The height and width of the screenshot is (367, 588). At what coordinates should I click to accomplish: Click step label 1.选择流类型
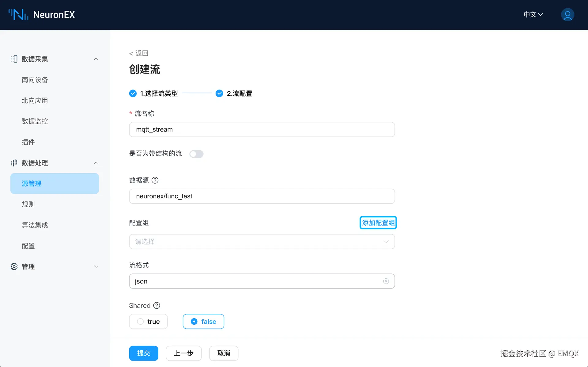[159, 93]
